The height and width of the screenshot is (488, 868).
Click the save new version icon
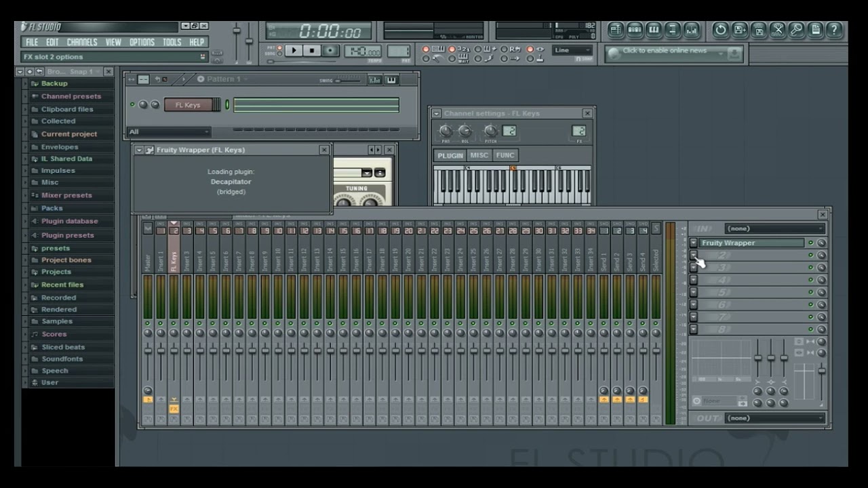click(739, 29)
